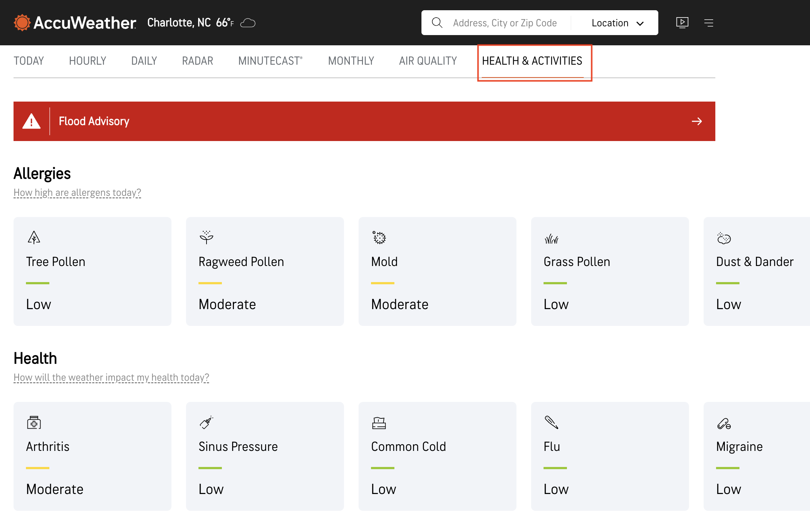
Task: Open the hamburger menu icon
Action: (x=709, y=23)
